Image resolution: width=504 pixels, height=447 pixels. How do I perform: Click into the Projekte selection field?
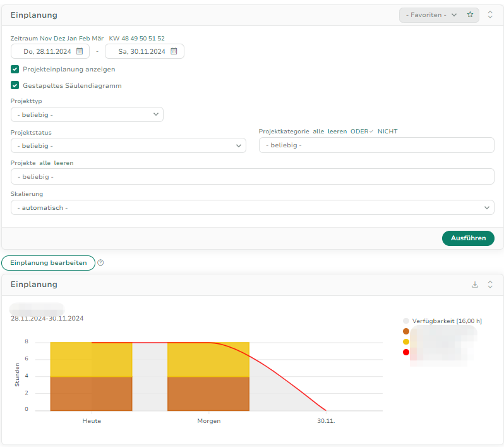click(252, 176)
